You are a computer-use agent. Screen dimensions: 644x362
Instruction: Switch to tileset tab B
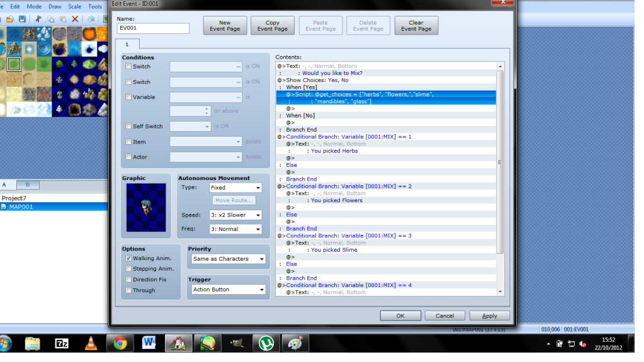(x=28, y=184)
